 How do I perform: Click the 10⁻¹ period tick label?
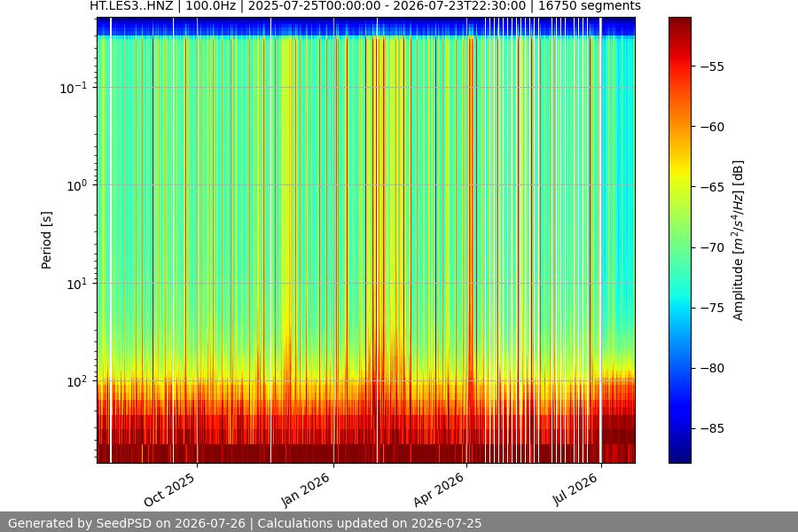coord(74,88)
